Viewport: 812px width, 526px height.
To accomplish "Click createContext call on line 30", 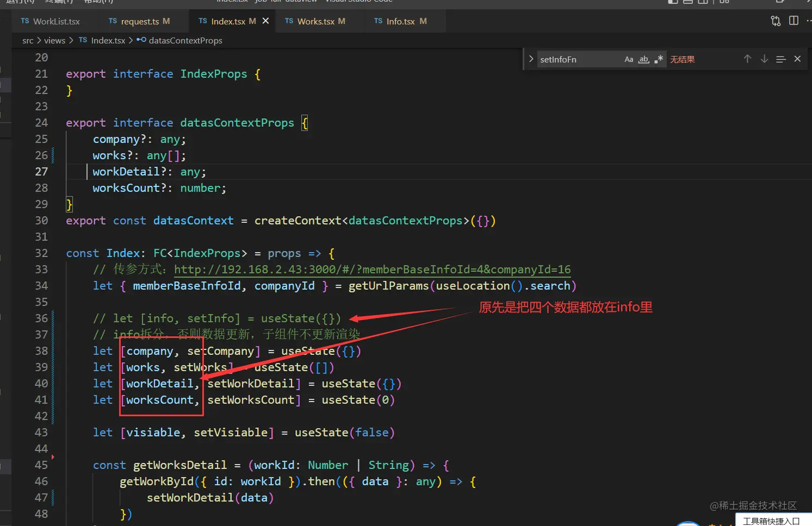I will click(x=298, y=221).
